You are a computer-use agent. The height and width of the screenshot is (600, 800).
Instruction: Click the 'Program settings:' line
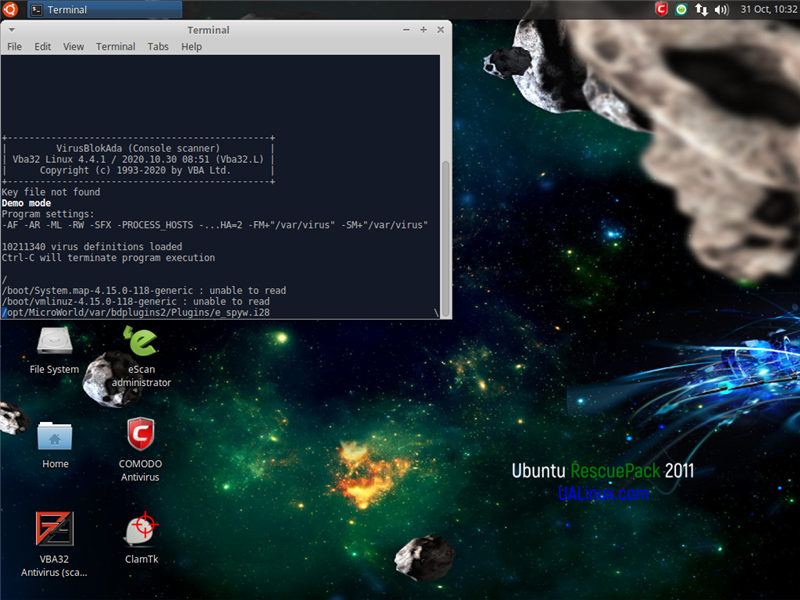(x=48, y=214)
